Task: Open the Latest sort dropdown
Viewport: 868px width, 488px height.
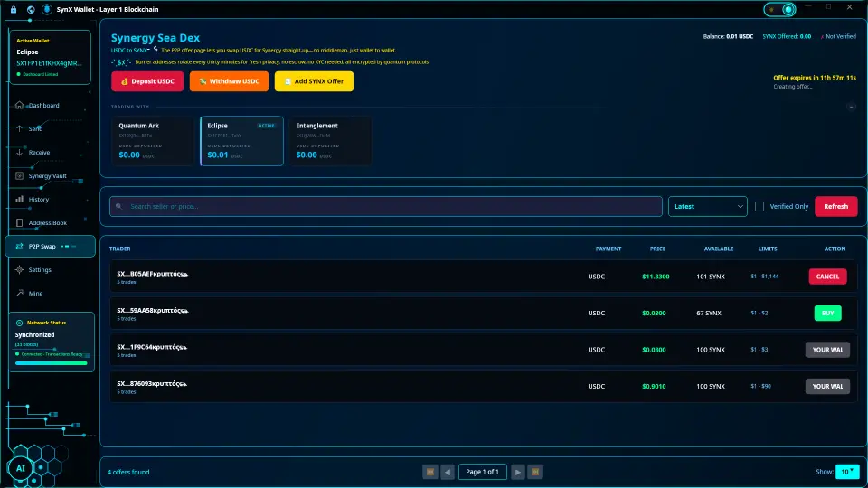Action: pos(707,206)
